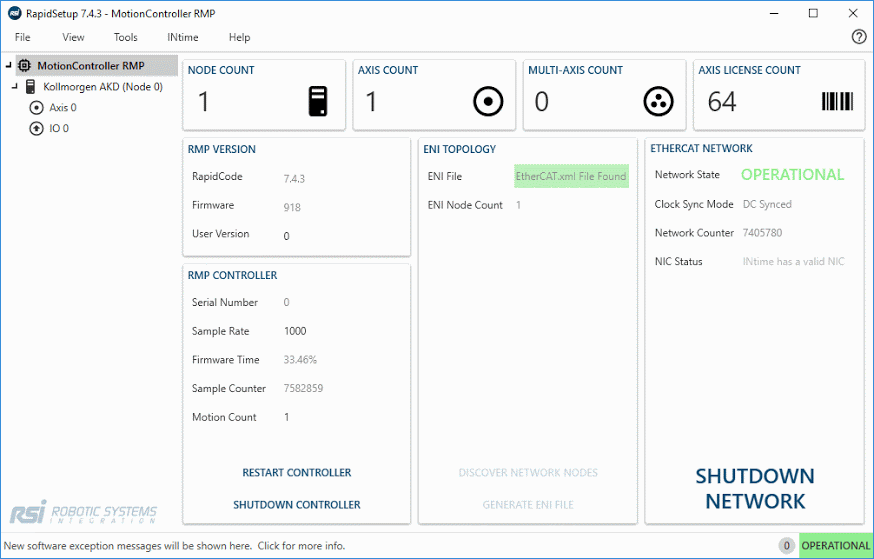The width and height of the screenshot is (874, 559).
Task: Click the Axis License barcode icon
Action: (x=837, y=101)
